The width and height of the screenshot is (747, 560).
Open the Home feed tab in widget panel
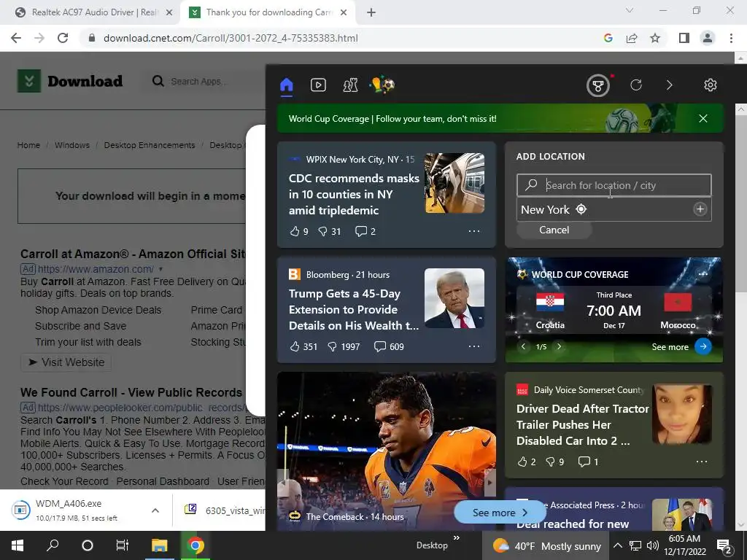pos(286,85)
